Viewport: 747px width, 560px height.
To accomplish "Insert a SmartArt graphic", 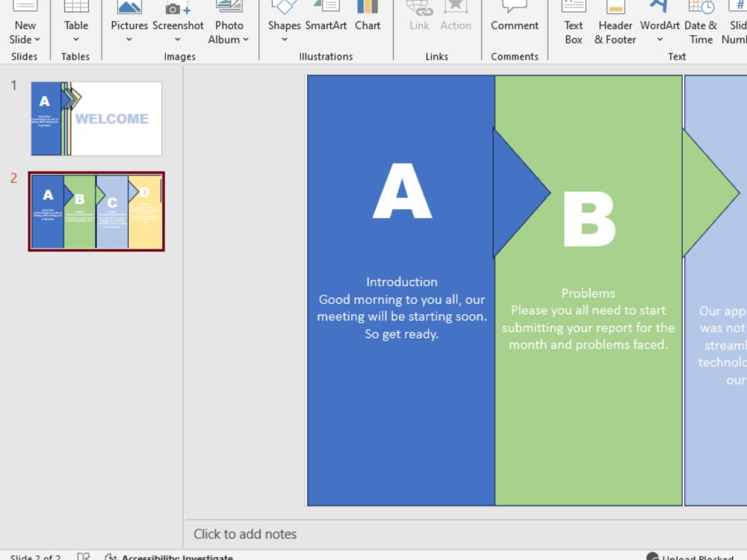I will [326, 18].
